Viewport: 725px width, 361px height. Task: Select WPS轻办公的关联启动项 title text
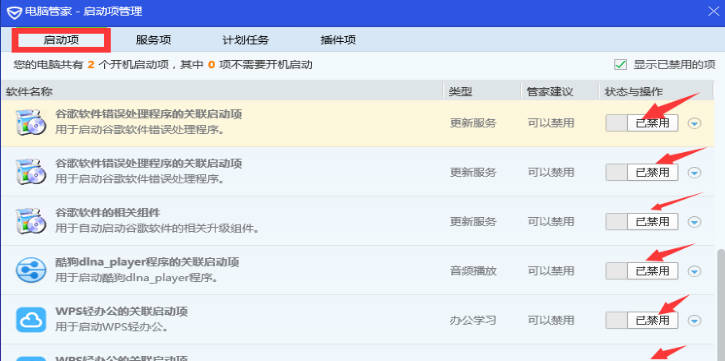point(121,312)
